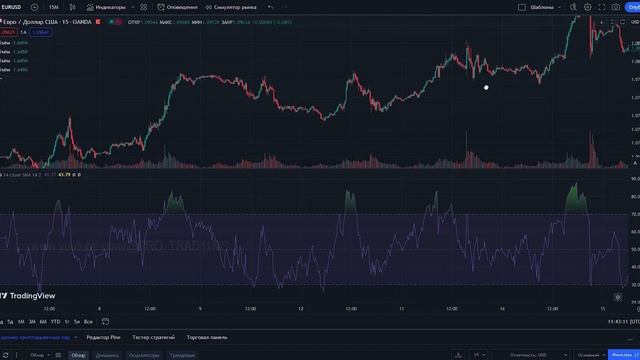
Task: Select the Осцилляторы screener tab
Action: pyautogui.click(x=144, y=356)
